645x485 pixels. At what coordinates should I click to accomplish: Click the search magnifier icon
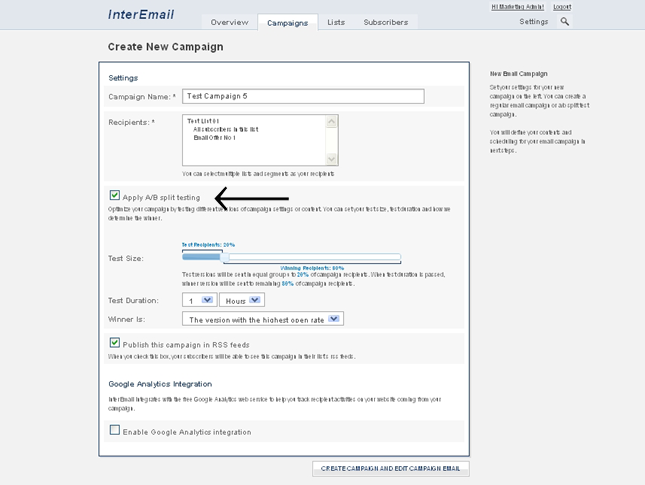pos(564,21)
